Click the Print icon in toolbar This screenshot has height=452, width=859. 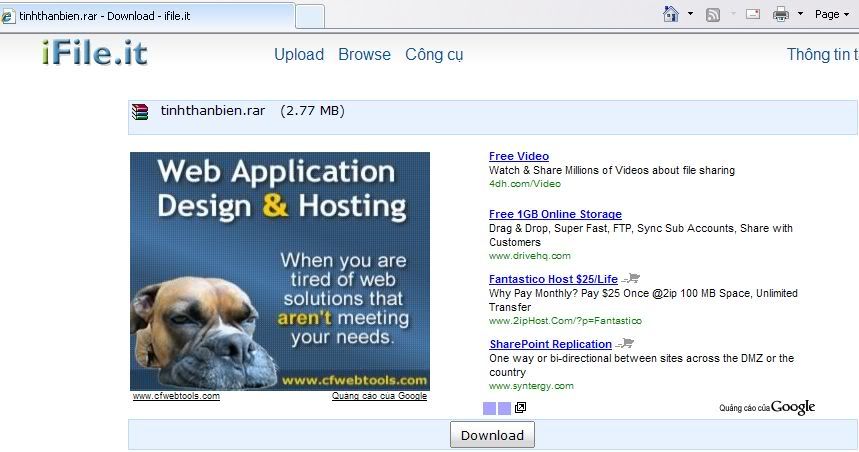coord(781,14)
